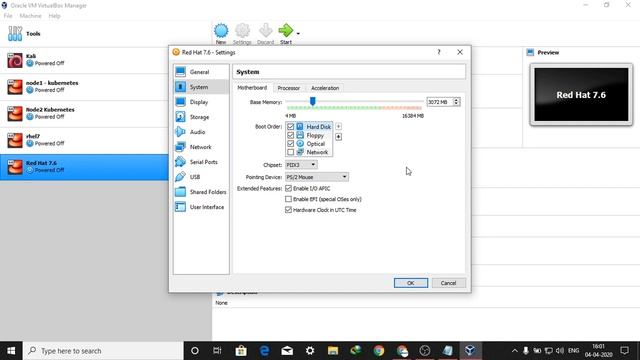Viewport: 640px width, 360px height.
Task: Enable Network in boot order
Action: 290,152
